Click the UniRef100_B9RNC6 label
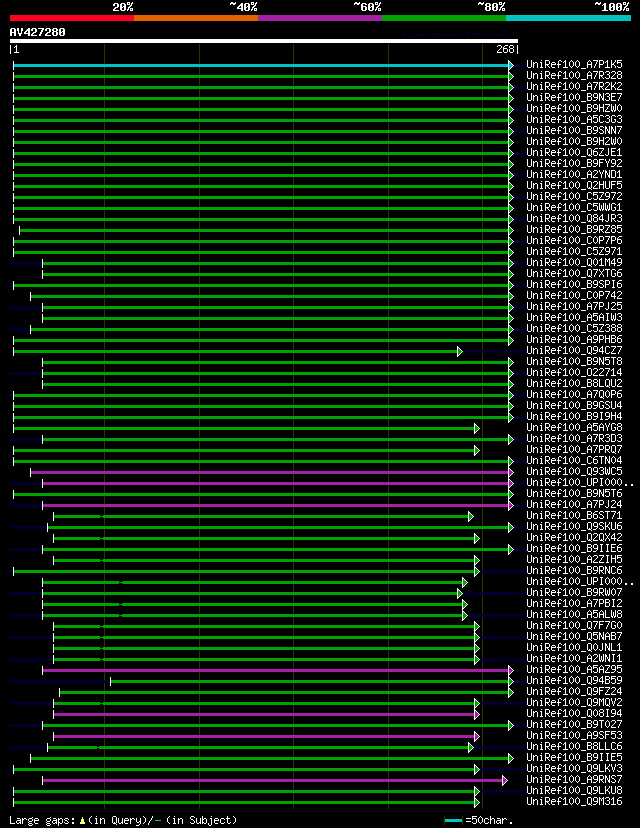Viewport: 640px width, 828px height. click(x=574, y=571)
